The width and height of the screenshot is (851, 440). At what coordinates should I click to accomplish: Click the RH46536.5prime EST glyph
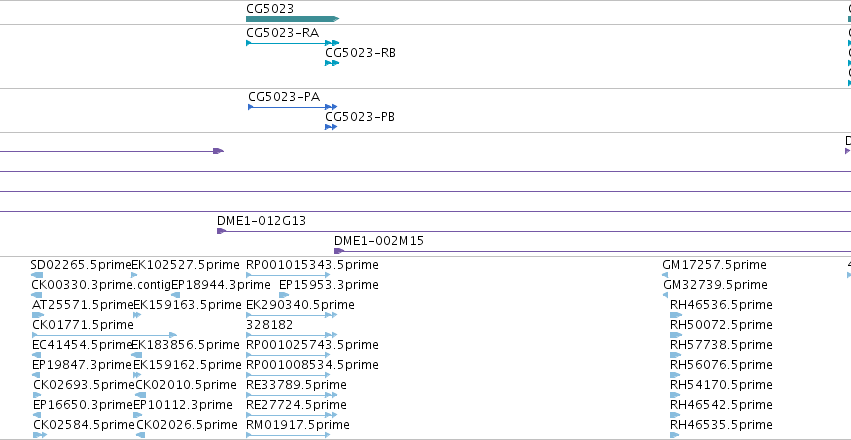coord(676,315)
